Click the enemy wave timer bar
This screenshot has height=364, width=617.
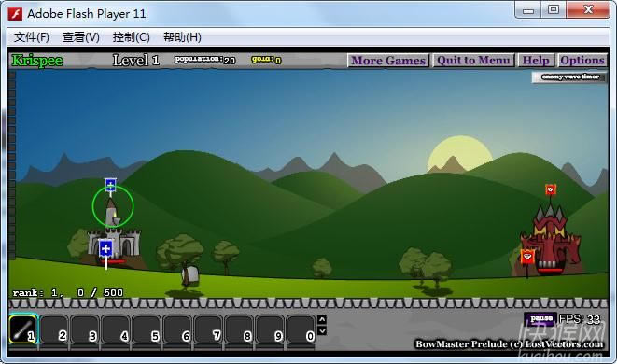(569, 77)
